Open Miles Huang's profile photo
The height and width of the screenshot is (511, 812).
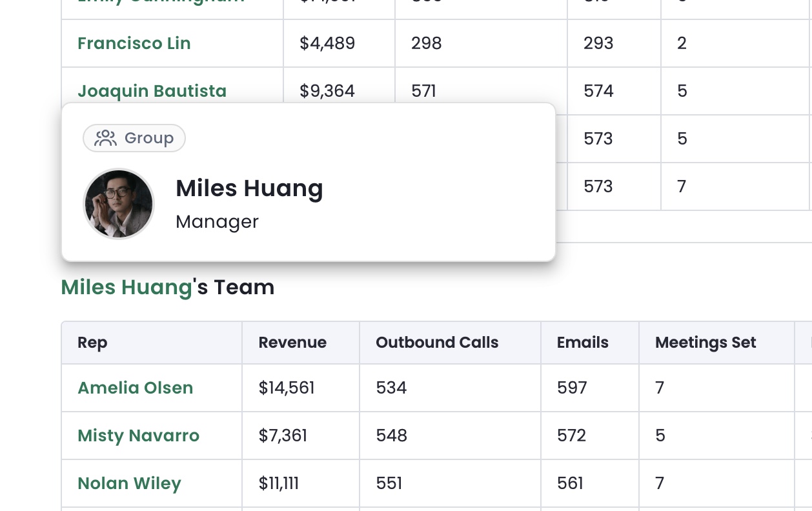[119, 204]
